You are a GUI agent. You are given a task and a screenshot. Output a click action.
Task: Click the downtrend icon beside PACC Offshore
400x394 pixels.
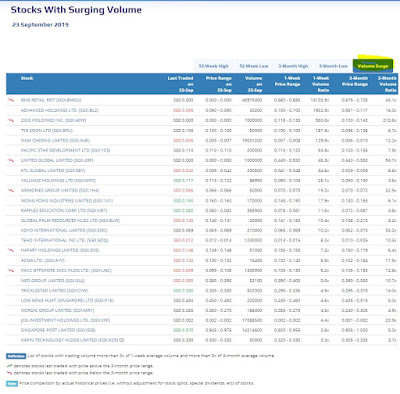pyautogui.click(x=11, y=270)
